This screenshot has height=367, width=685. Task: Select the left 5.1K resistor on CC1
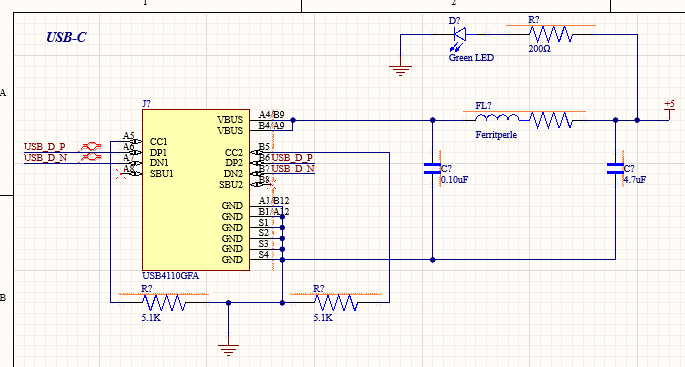[x=164, y=302]
